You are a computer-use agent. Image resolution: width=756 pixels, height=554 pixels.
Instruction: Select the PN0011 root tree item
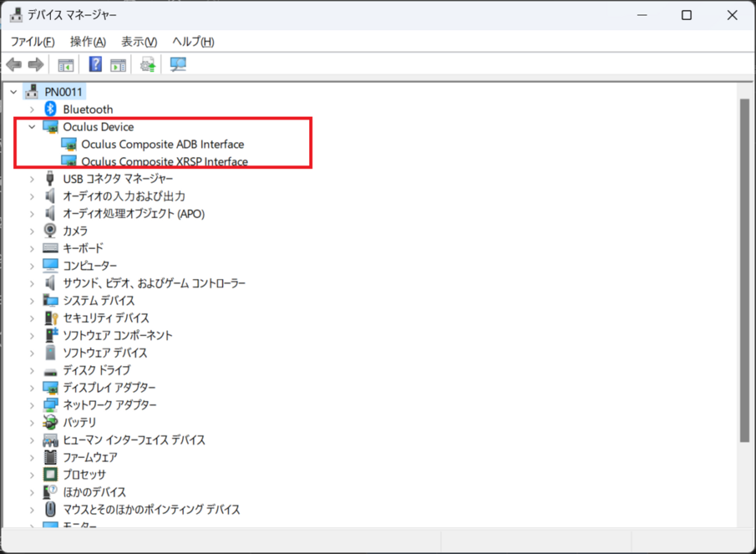pyautogui.click(x=64, y=92)
